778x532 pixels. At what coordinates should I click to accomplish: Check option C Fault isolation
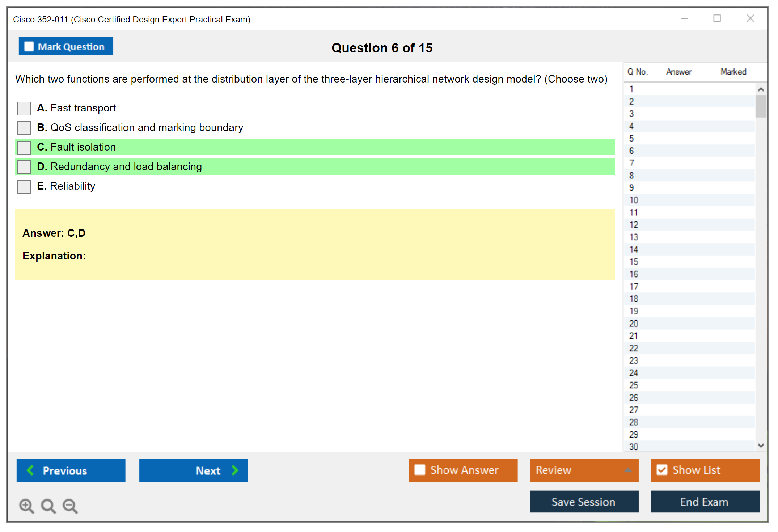click(x=24, y=147)
